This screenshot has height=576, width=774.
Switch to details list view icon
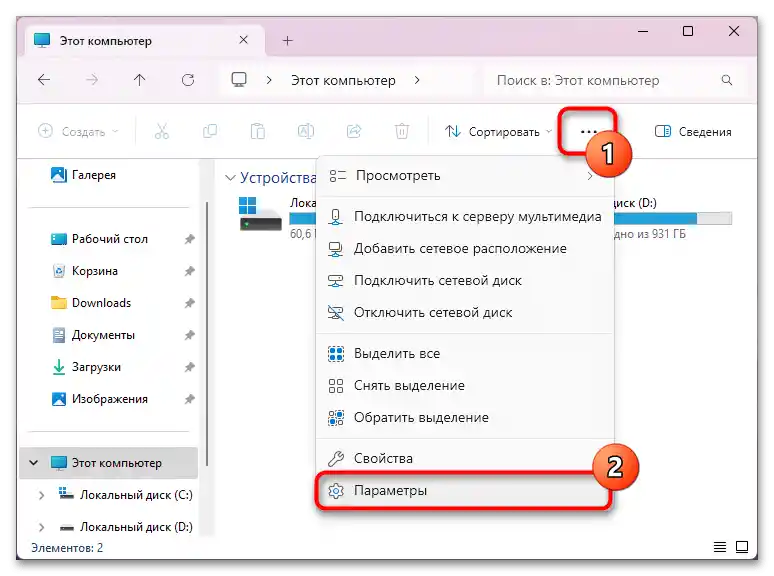coord(720,546)
